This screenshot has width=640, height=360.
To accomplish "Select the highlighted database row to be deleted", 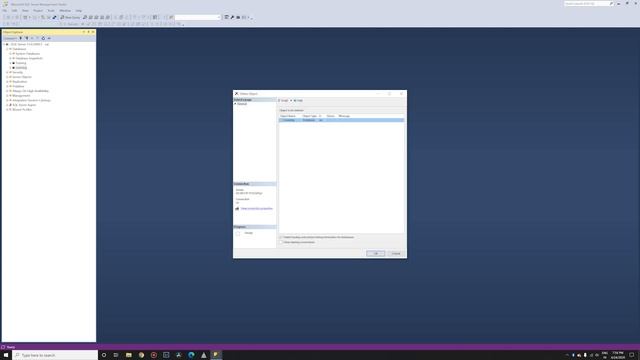I will click(341, 120).
